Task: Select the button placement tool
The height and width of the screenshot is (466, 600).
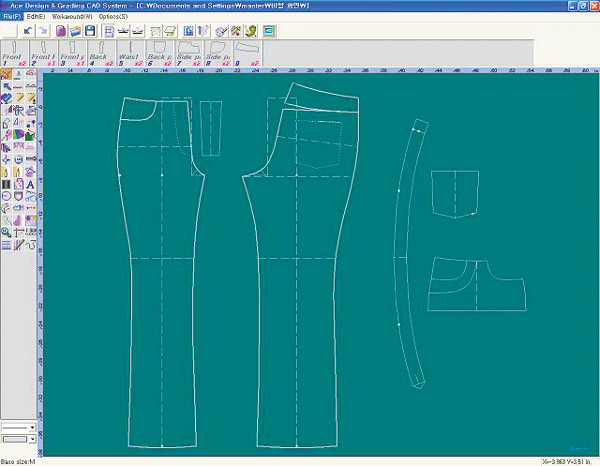Action: (18, 160)
